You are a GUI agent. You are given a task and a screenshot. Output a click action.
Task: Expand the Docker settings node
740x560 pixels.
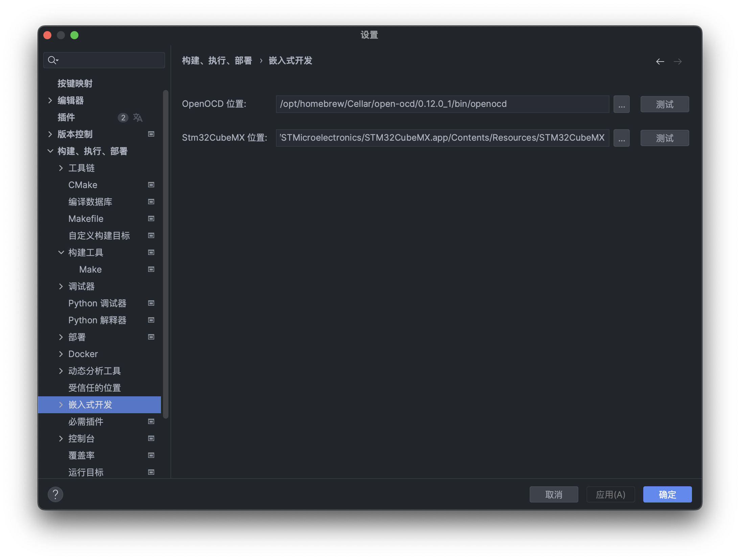pos(61,354)
